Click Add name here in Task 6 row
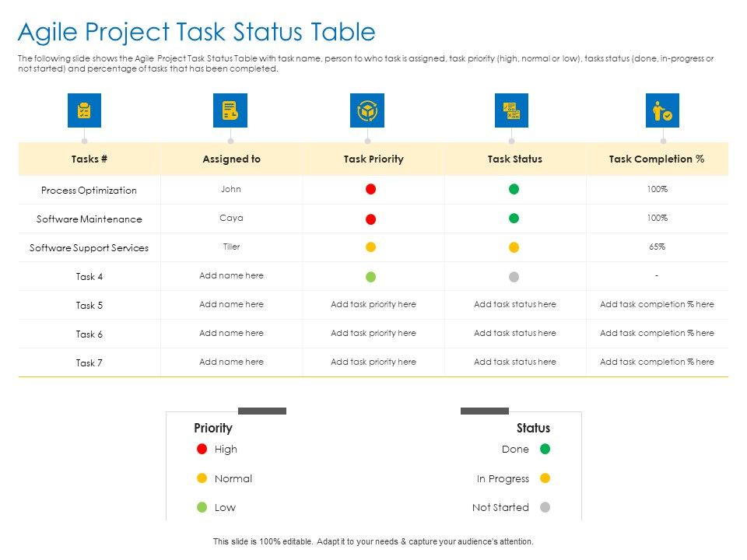Viewport: 747px width, 560px height. click(x=232, y=333)
